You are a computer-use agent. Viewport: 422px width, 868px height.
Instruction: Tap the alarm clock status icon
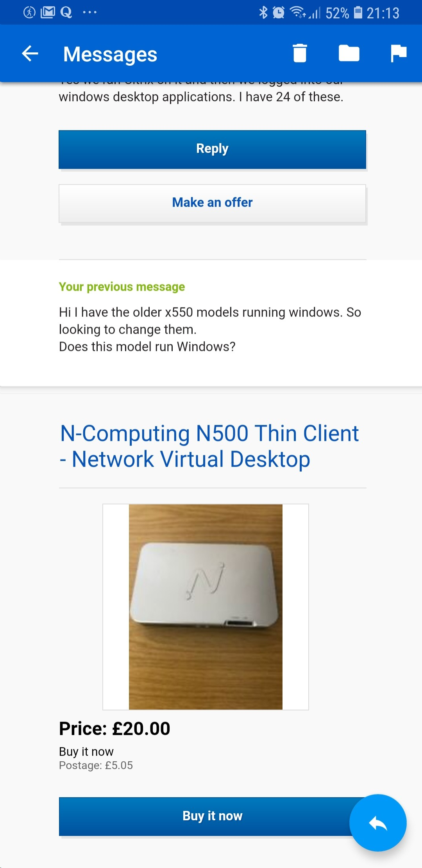(278, 13)
